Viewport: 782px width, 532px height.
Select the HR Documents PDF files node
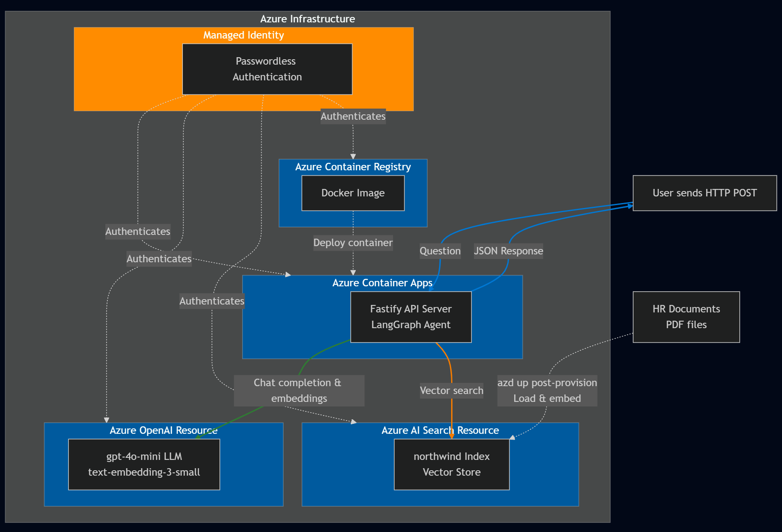pos(686,317)
